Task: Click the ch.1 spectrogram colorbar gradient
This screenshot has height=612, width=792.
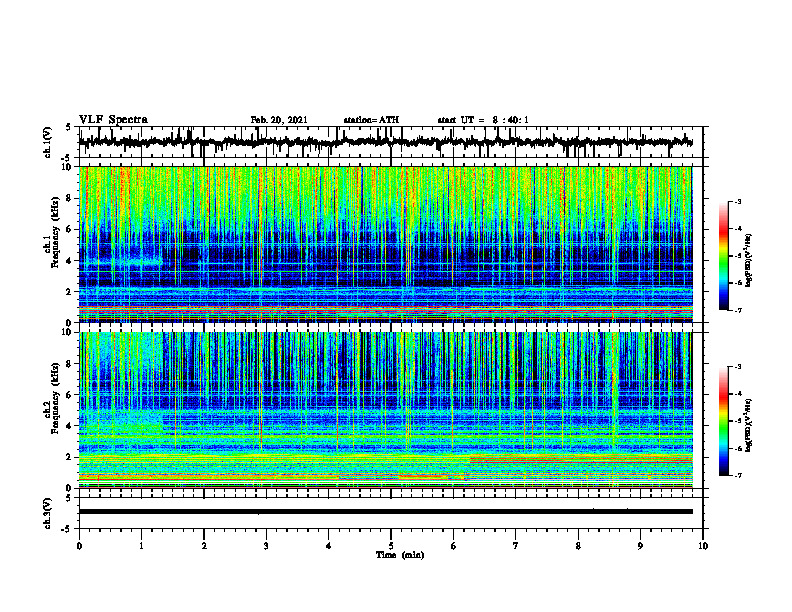Action: (723, 256)
